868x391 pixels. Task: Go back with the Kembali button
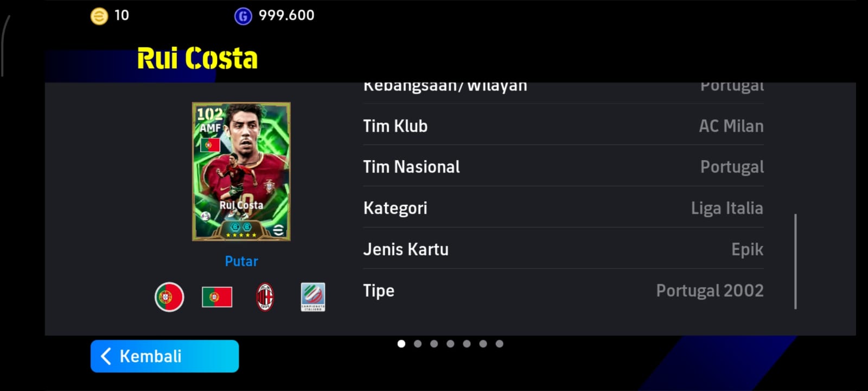coord(164,356)
